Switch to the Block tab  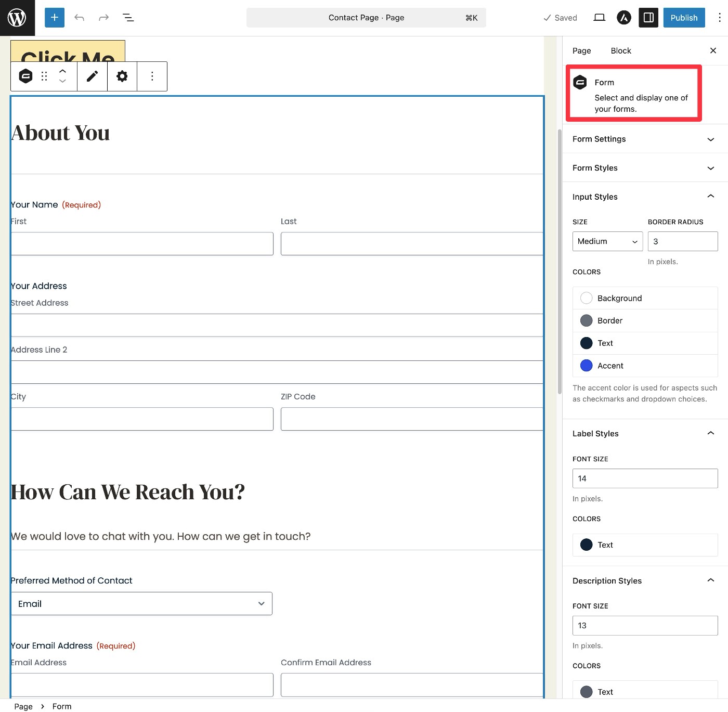click(x=621, y=50)
